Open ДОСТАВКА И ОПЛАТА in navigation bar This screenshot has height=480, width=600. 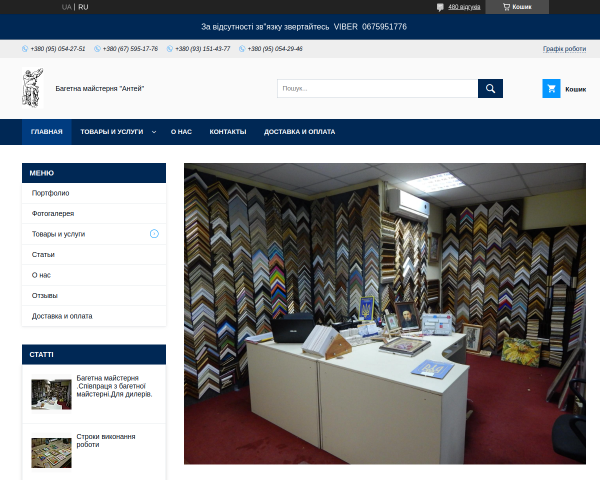pyautogui.click(x=299, y=132)
